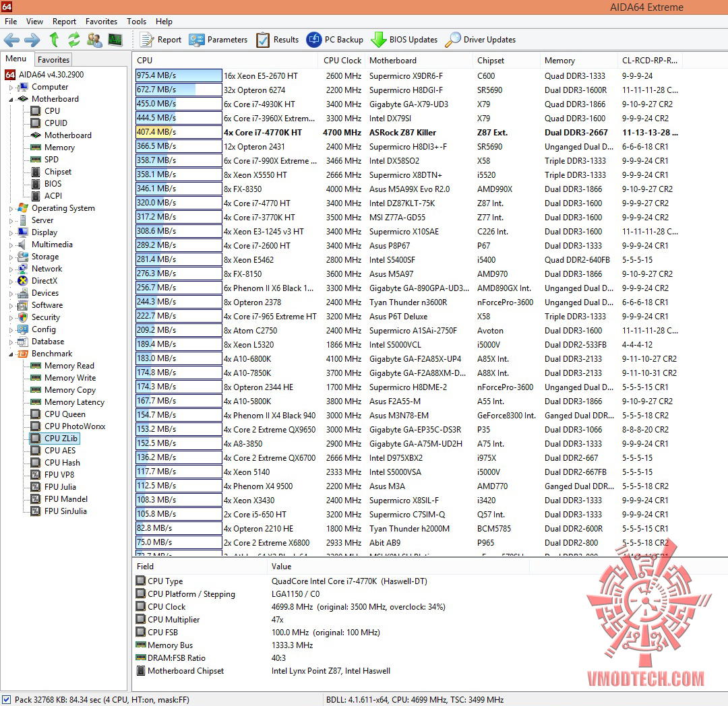Open the View menu
This screenshot has width=728, height=706.
[34, 22]
